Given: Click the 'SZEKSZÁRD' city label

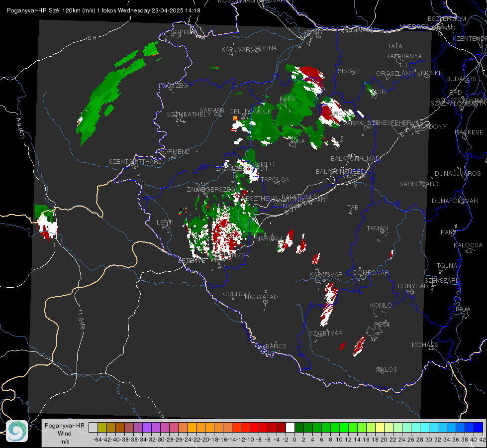Looking at the screenshot, I should click(442, 281).
